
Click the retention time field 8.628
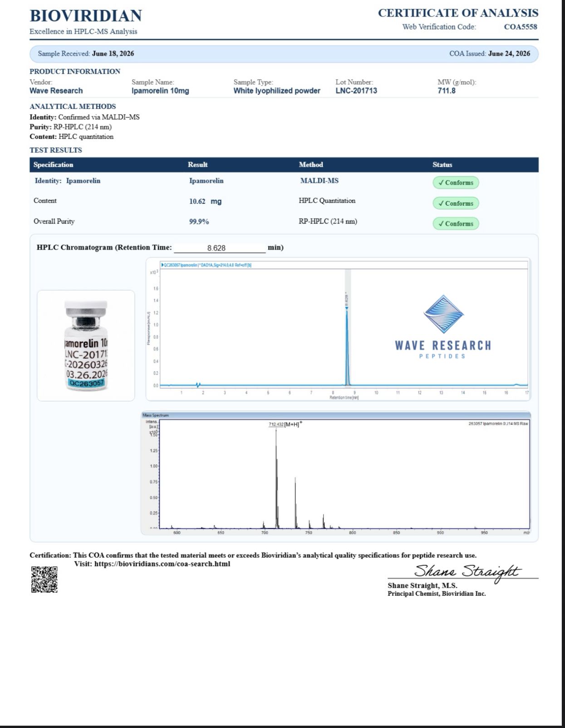coord(220,248)
